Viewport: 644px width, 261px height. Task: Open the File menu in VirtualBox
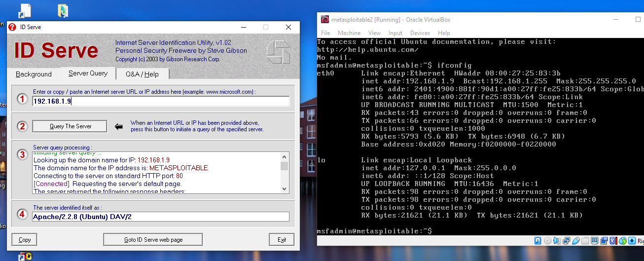click(x=326, y=33)
